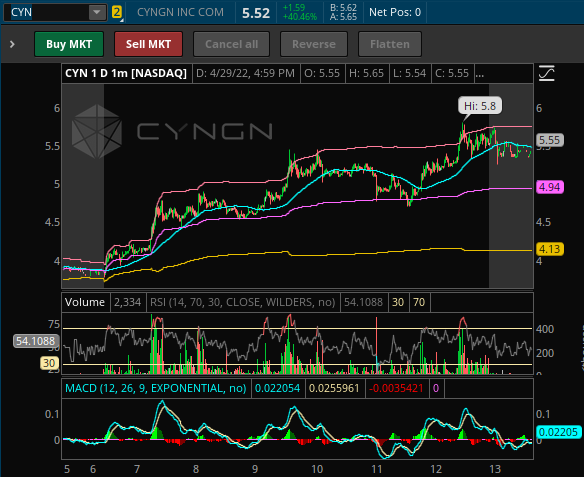Image resolution: width=584 pixels, height=477 pixels.
Task: Click the H: 5.65 high value
Action: (x=366, y=73)
